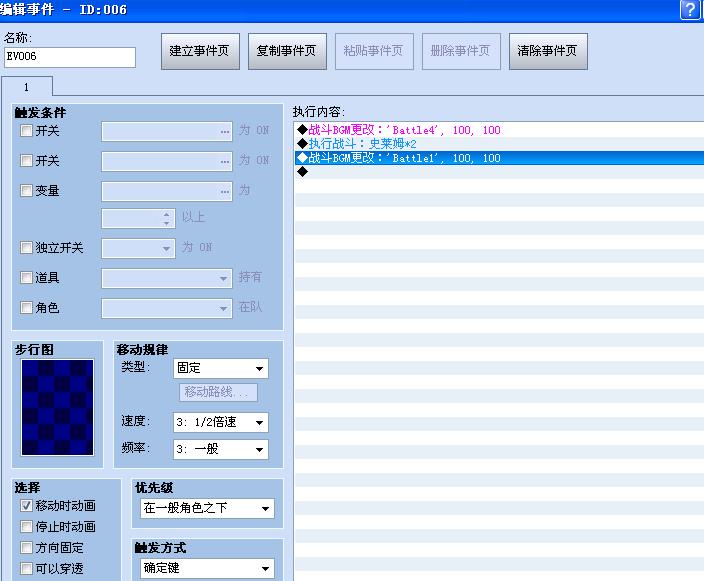Uncheck 移动时动画 option

26,506
